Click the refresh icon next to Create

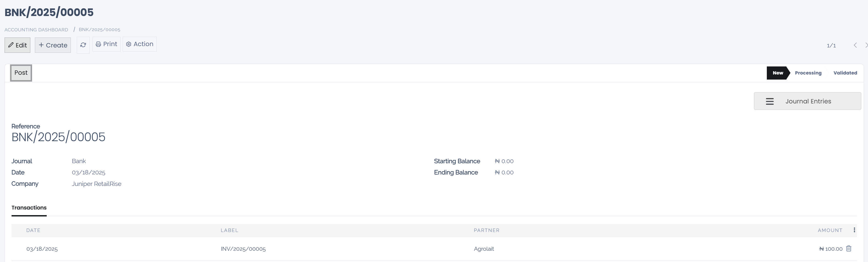coord(83,44)
